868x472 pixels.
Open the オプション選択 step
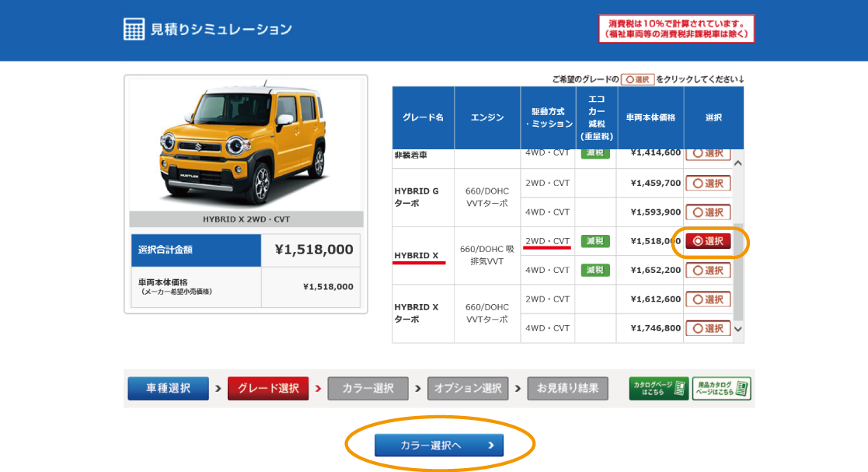tap(468, 388)
